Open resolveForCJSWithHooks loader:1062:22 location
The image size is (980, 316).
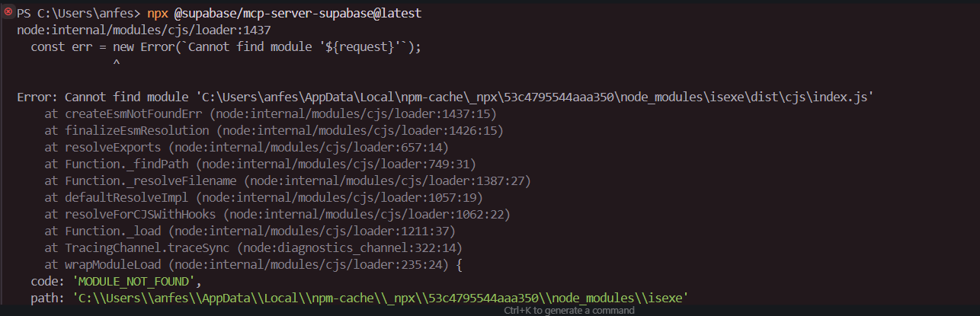pos(370,214)
